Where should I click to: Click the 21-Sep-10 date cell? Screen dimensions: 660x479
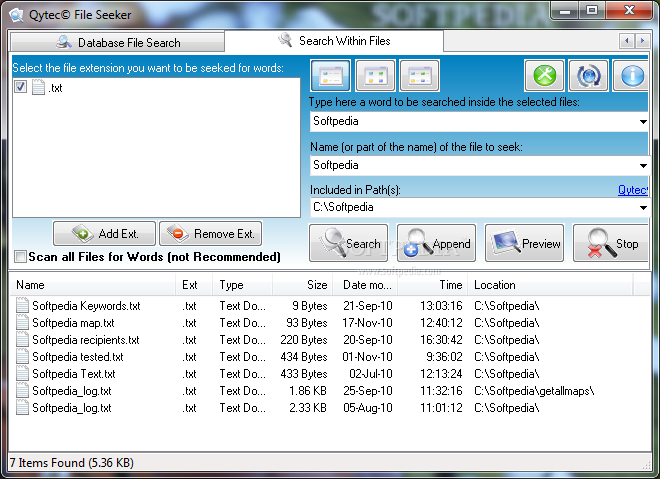tap(367, 306)
